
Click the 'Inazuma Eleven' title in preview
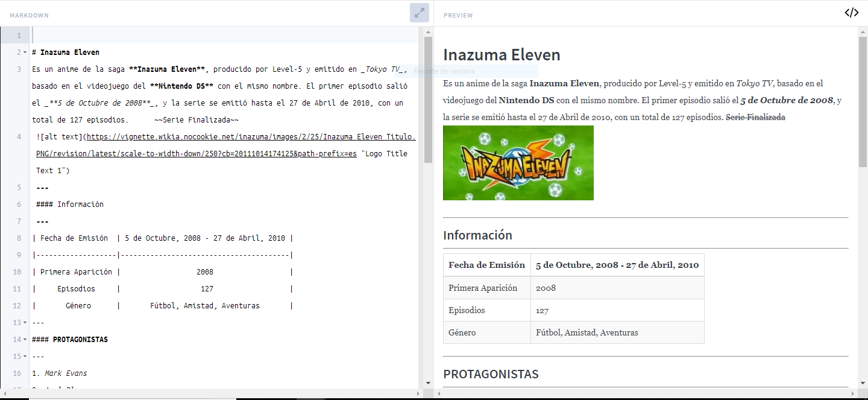point(502,55)
